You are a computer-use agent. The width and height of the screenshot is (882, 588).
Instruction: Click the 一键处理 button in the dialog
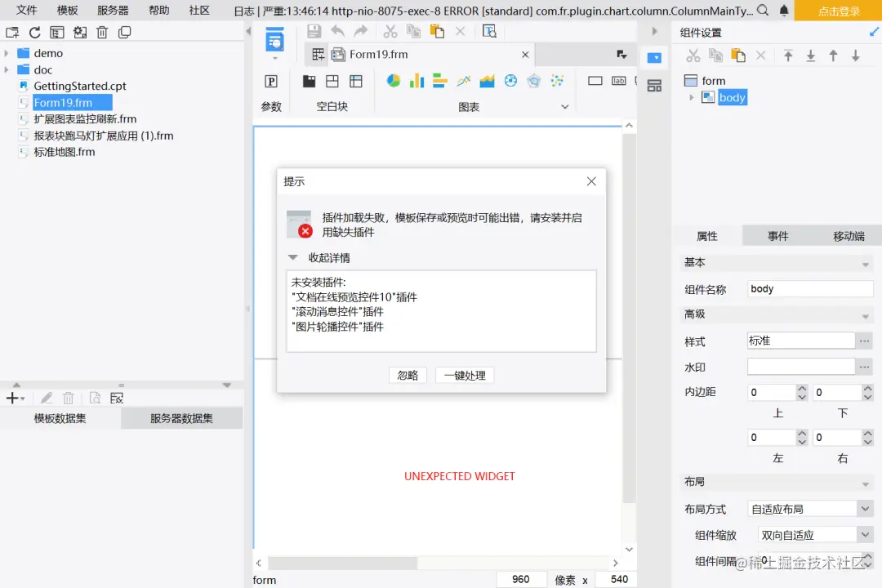click(x=464, y=375)
